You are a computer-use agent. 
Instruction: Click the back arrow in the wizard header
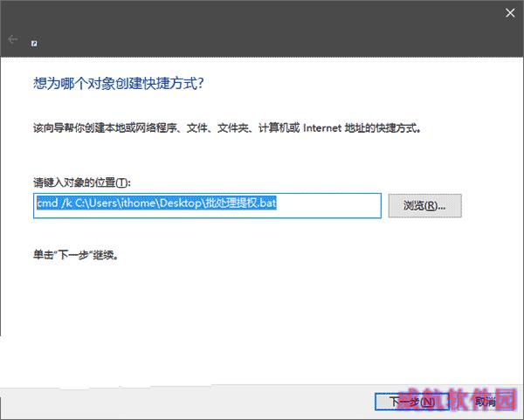13,39
